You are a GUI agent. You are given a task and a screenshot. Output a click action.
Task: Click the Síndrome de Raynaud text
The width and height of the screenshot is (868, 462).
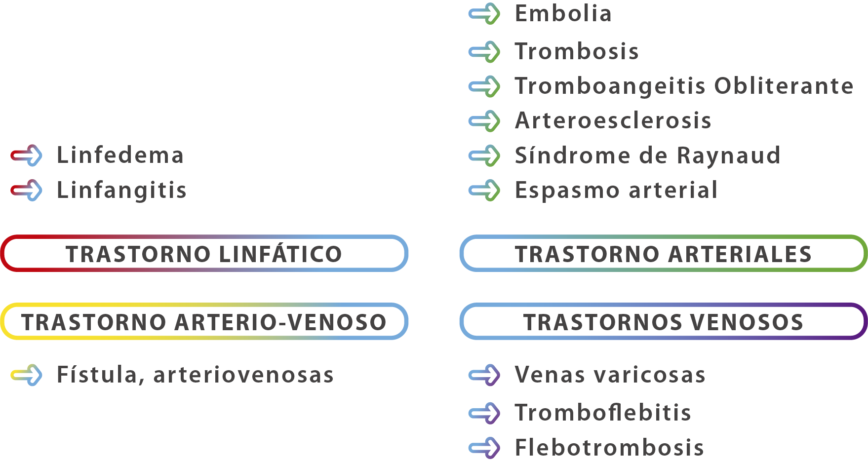pos(648,155)
